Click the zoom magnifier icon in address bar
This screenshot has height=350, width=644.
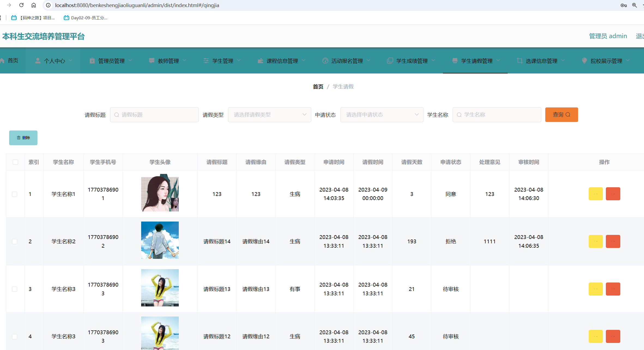pyautogui.click(x=634, y=5)
